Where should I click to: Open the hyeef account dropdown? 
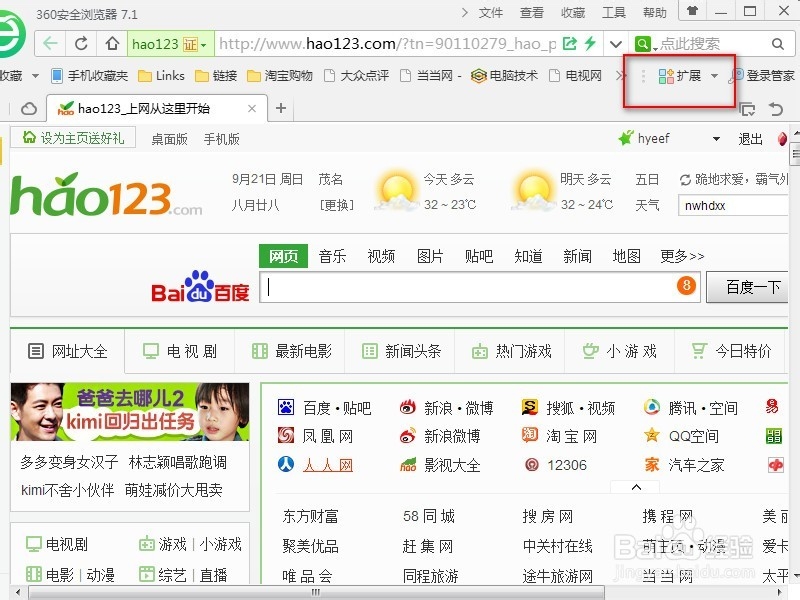click(716, 139)
